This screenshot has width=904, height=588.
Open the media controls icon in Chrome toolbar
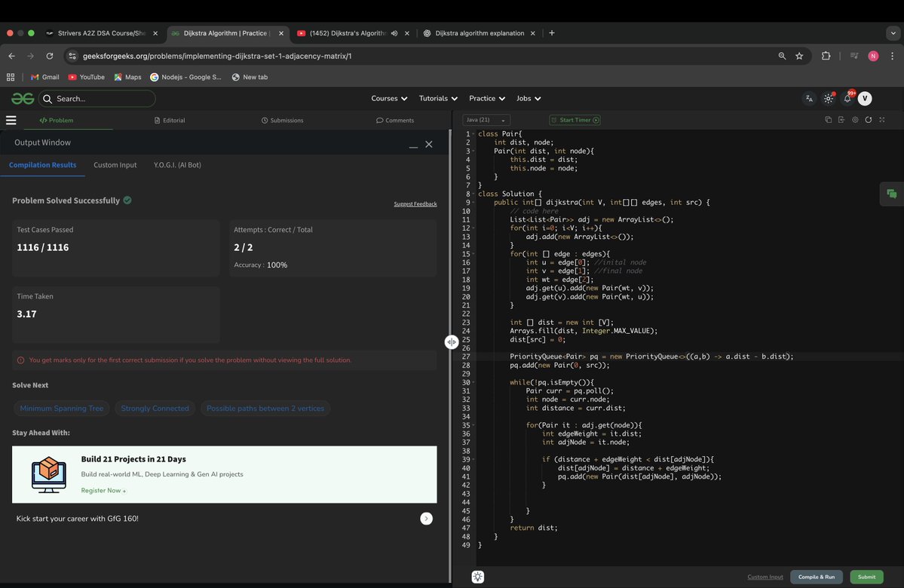pos(854,56)
